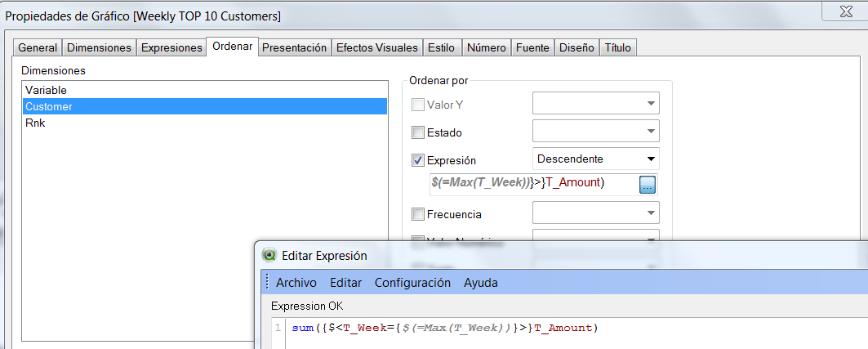868x349 pixels.
Task: Open the Editar menu
Action: pos(346,283)
